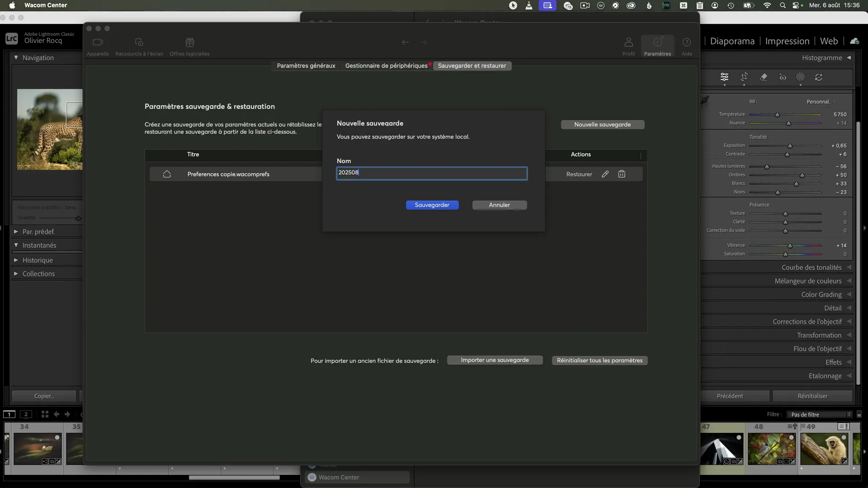This screenshot has height=488, width=868.
Task: Open the Pas de filtre filter dropdown
Action: (820, 414)
